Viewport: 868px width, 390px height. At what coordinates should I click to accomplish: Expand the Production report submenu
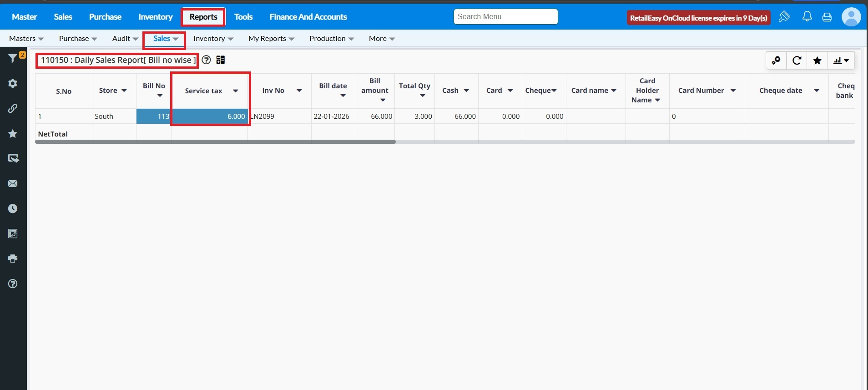tap(332, 39)
